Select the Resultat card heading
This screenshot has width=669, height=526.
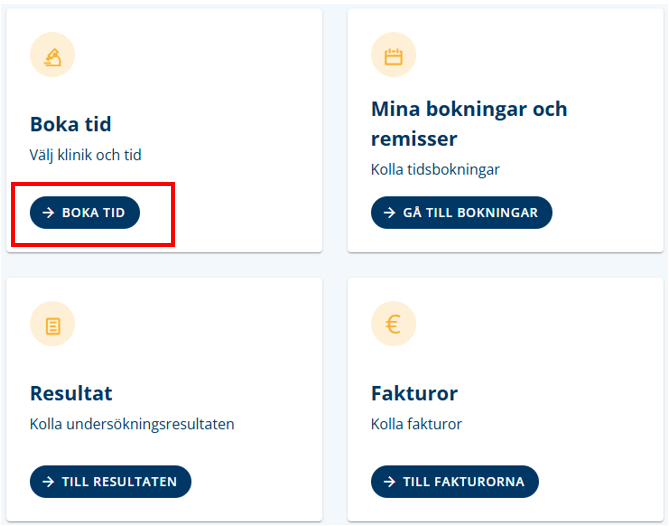[x=71, y=393]
